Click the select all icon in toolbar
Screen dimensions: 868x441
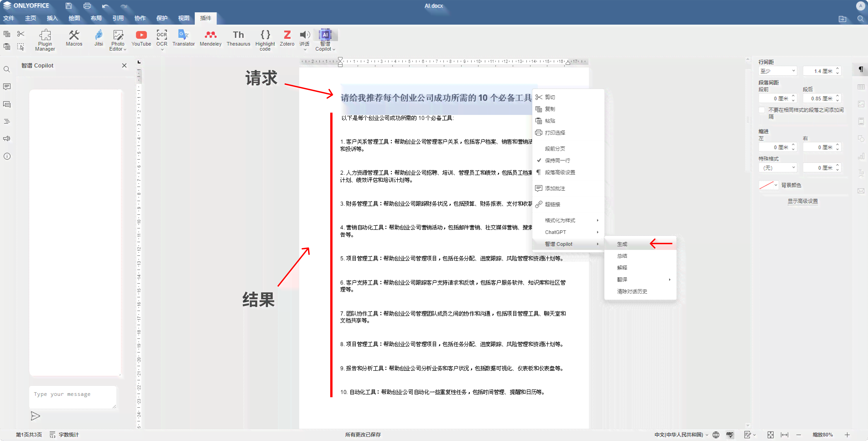click(21, 47)
